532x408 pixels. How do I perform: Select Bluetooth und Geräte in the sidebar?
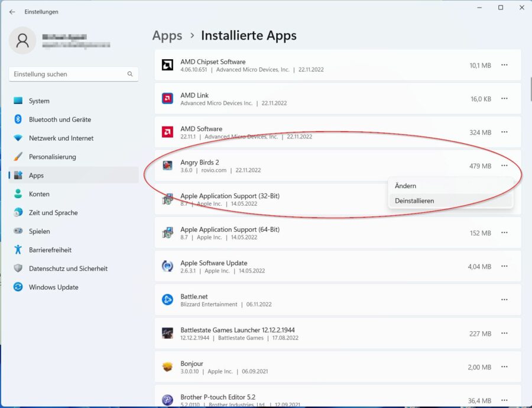point(60,119)
